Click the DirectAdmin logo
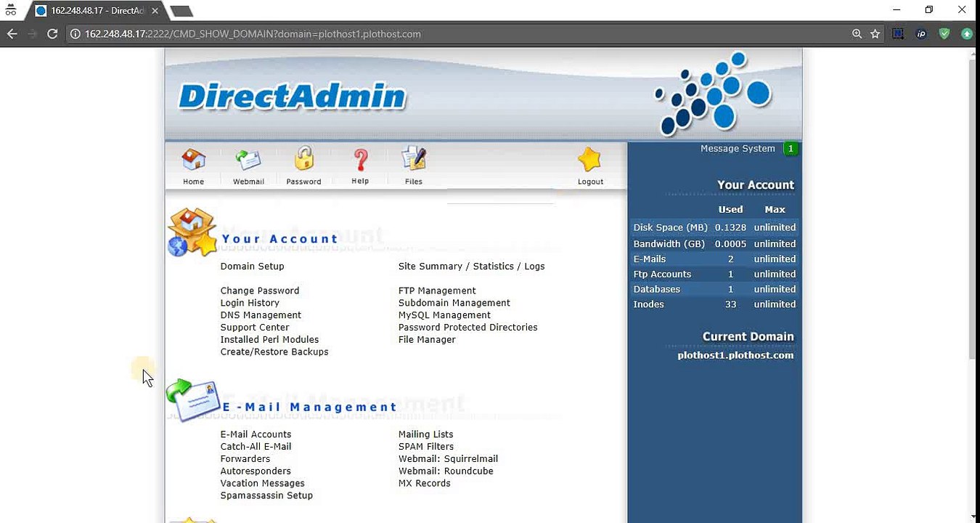Image resolution: width=980 pixels, height=523 pixels. tap(292, 96)
